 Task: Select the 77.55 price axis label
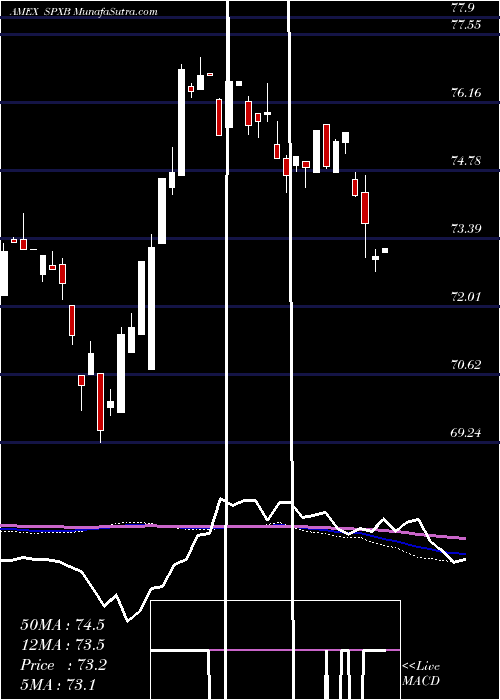click(x=466, y=25)
